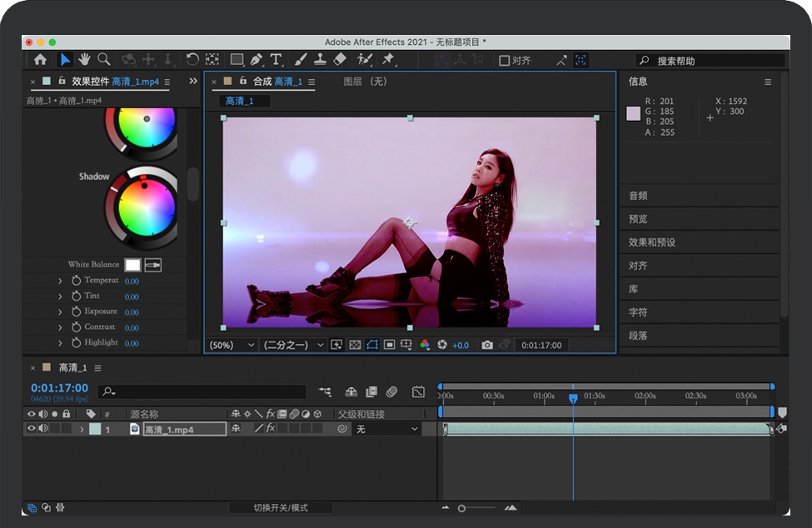Hide the 高清_1.mp4 layer video
The width and height of the screenshot is (812, 528).
32,429
